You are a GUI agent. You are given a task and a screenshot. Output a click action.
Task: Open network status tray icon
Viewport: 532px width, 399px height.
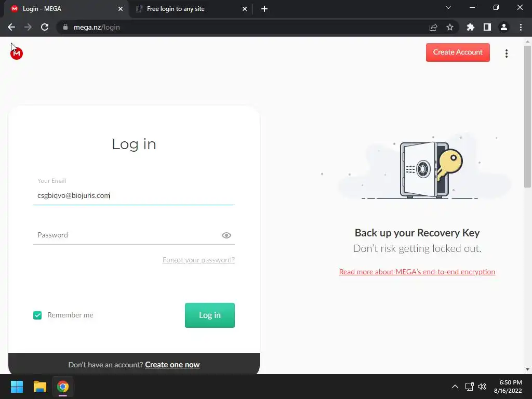click(x=470, y=387)
